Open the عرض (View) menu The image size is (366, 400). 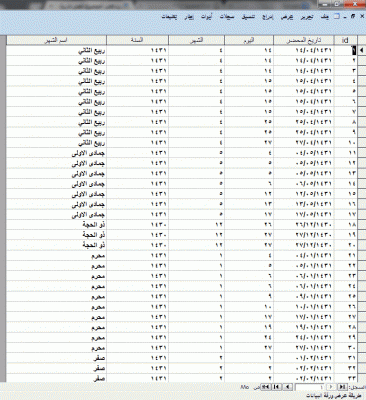(x=287, y=17)
